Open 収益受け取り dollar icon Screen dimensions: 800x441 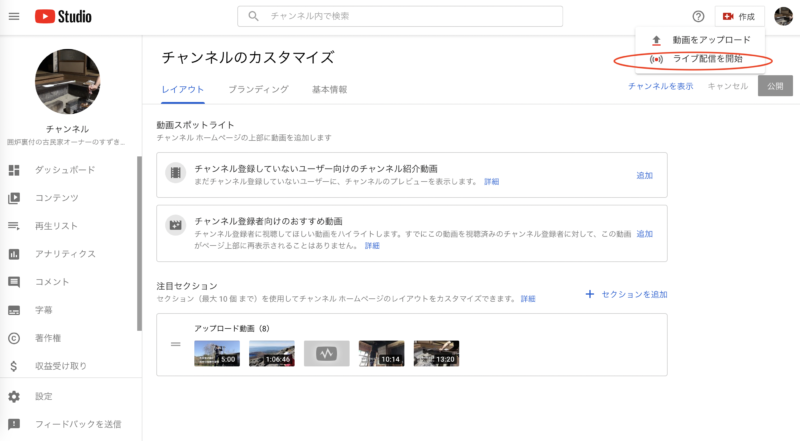pos(14,366)
